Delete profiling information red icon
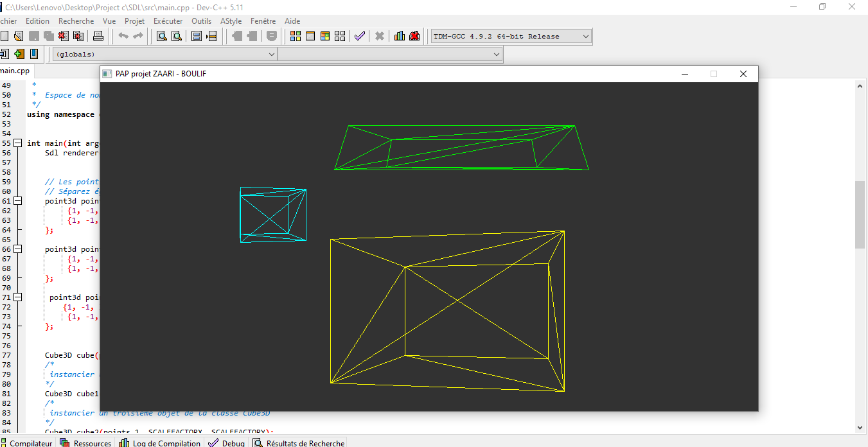 414,36
